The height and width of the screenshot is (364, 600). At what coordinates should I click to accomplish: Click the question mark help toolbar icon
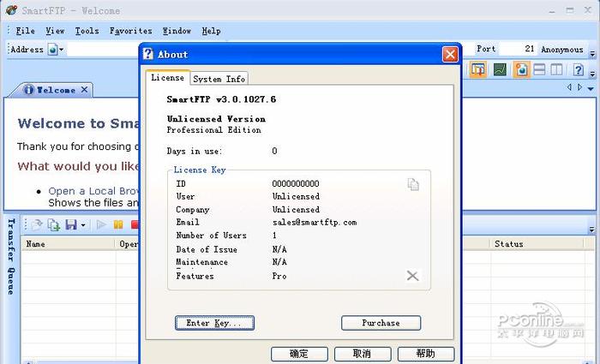(x=579, y=70)
